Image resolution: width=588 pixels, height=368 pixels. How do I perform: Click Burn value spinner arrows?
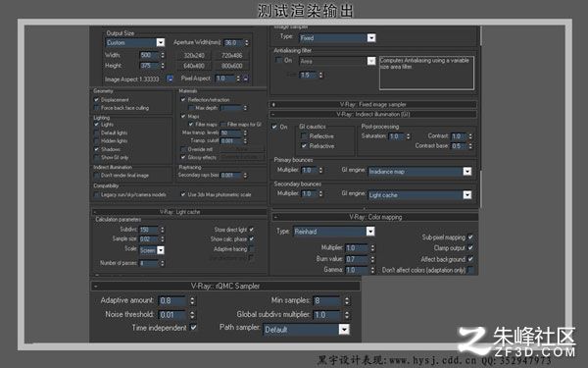tap(372, 259)
